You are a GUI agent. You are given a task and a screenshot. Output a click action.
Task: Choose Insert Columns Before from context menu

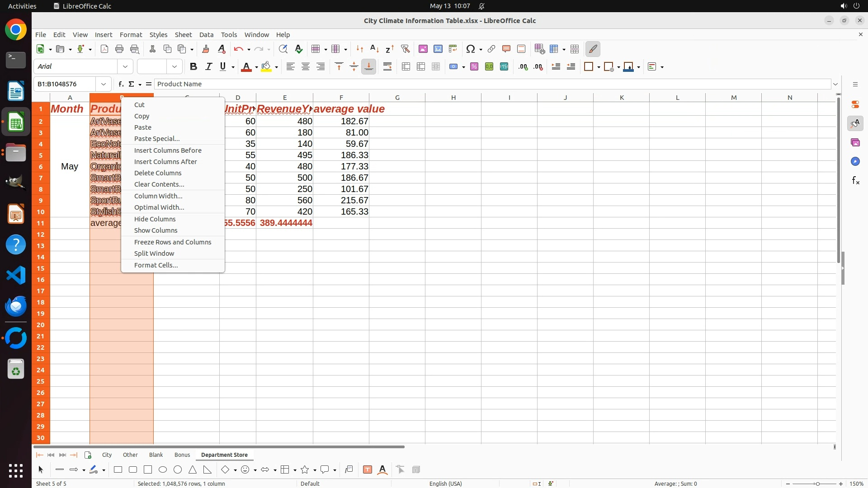(168, 150)
